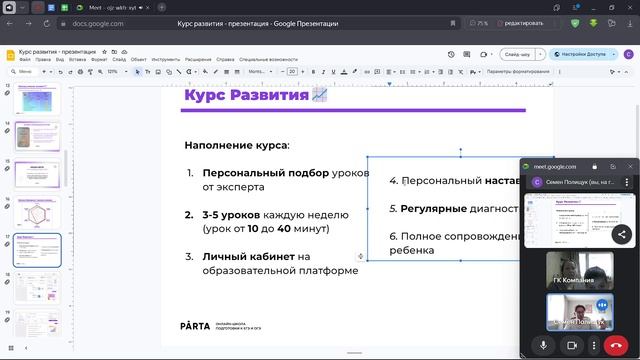The width and height of the screenshot is (640, 360).
Task: Open the line spacing dropdown
Action: (x=402, y=72)
